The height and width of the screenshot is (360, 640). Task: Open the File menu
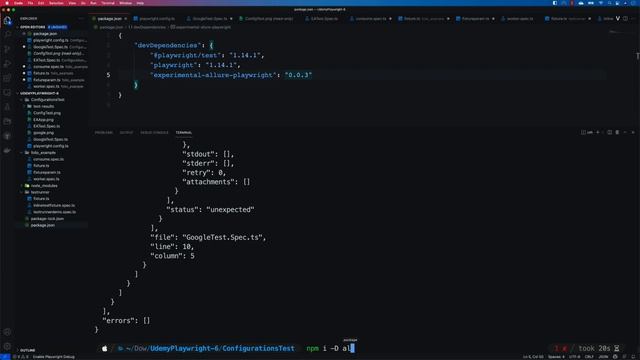[30, 3]
